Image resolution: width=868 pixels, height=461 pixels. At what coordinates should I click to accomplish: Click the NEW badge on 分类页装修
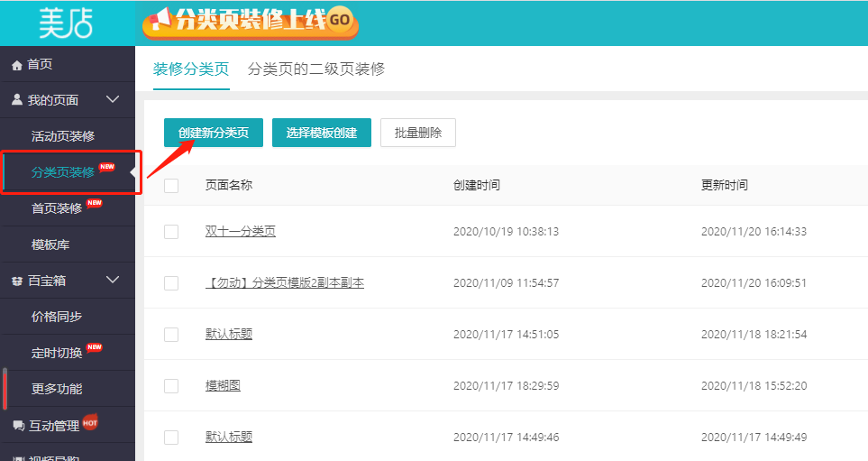(x=107, y=166)
